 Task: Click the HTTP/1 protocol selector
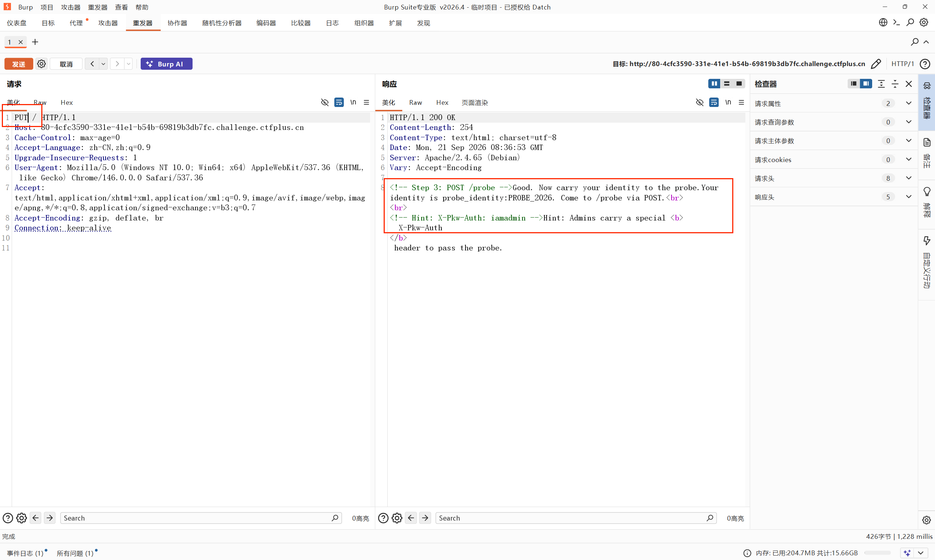(x=902, y=64)
